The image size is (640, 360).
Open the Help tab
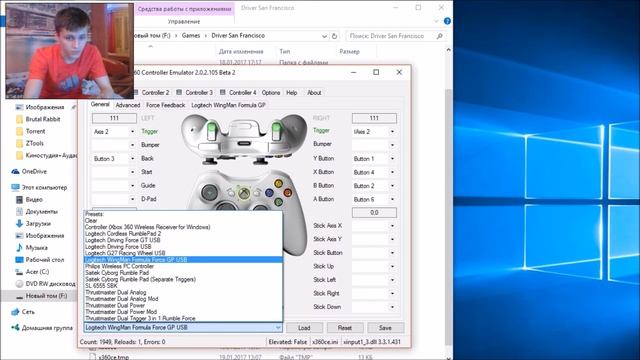[291, 93]
